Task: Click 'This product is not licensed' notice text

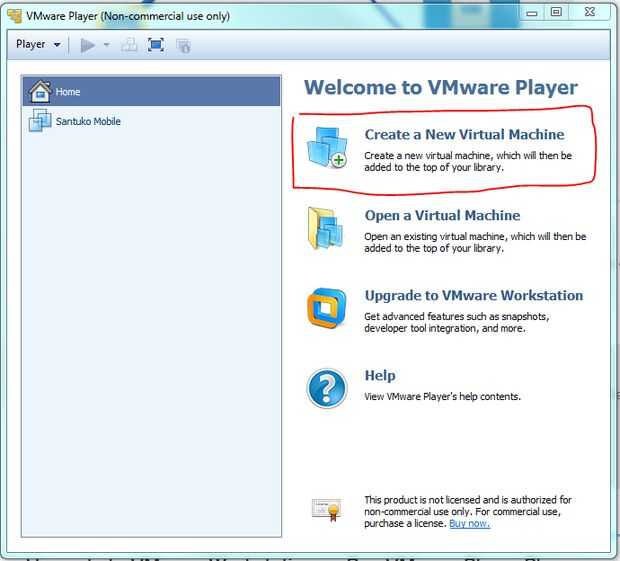Action: coord(468,512)
